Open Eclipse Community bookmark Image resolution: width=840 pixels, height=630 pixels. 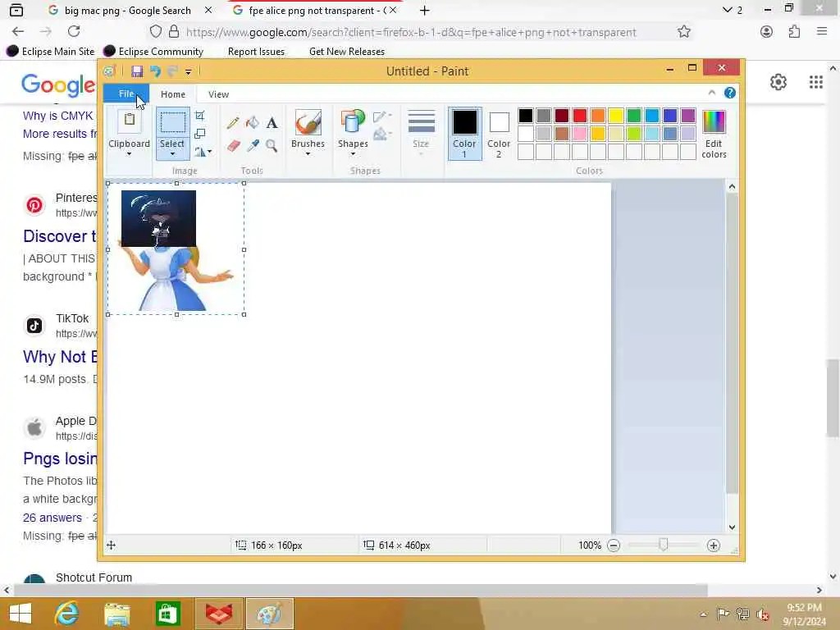[153, 52]
